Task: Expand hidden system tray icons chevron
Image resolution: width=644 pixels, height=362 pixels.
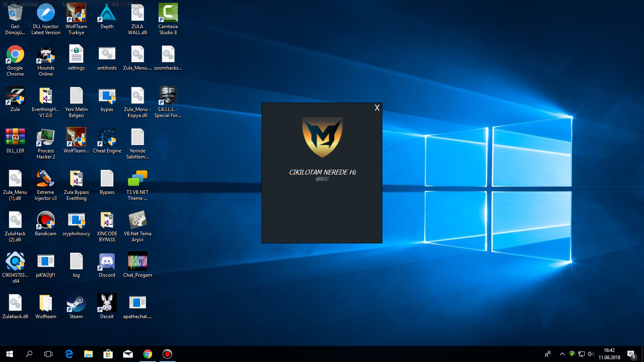Action: pos(562,354)
